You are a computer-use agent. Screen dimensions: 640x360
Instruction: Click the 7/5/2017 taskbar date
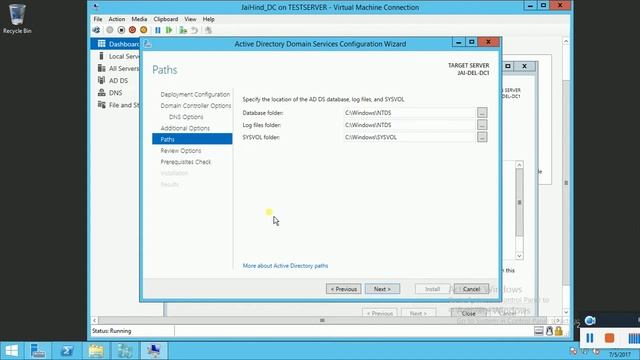coord(620,354)
